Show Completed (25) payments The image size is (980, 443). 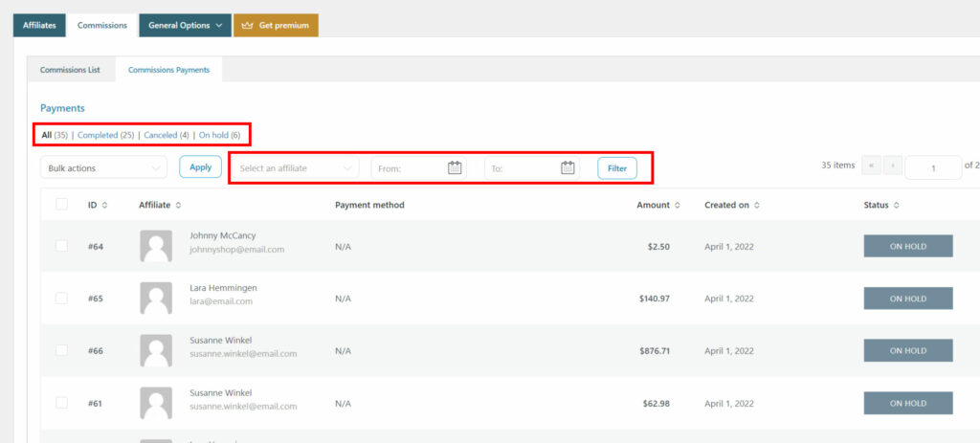[105, 135]
